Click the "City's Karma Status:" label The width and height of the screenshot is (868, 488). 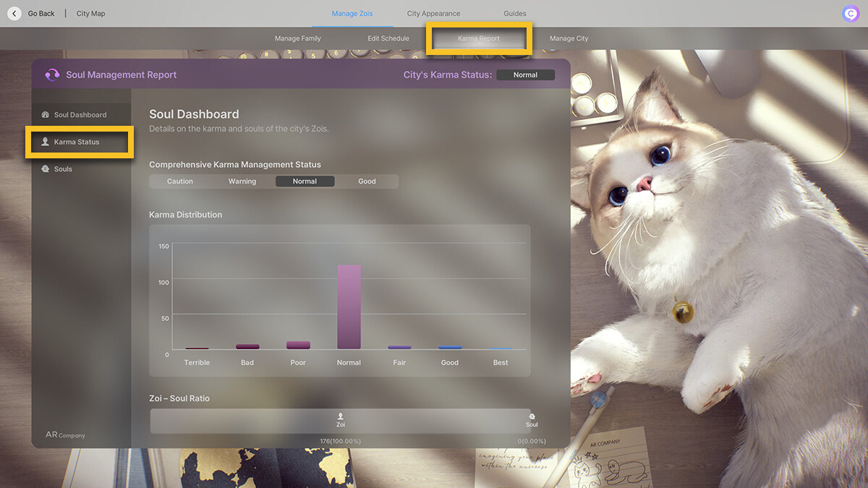[448, 74]
